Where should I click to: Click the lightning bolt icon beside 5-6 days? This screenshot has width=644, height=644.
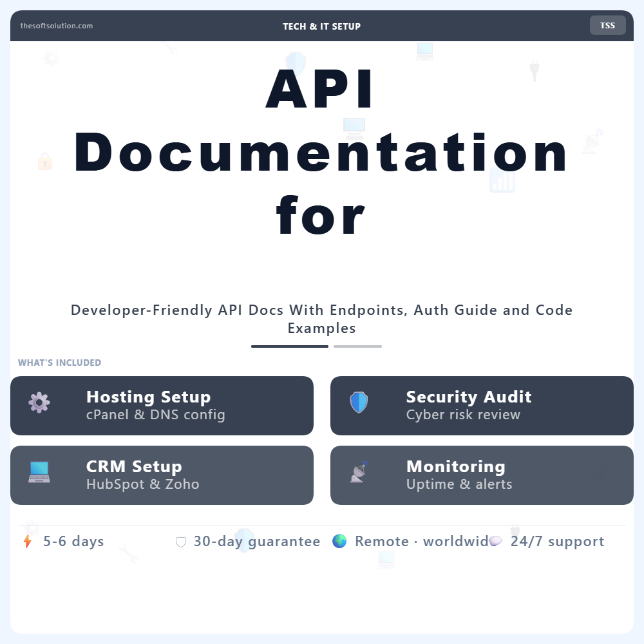click(28, 542)
